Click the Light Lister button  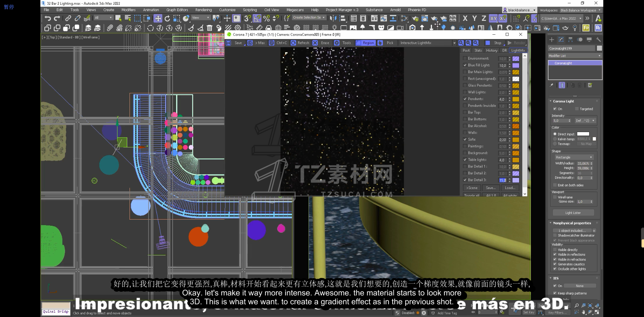573,213
